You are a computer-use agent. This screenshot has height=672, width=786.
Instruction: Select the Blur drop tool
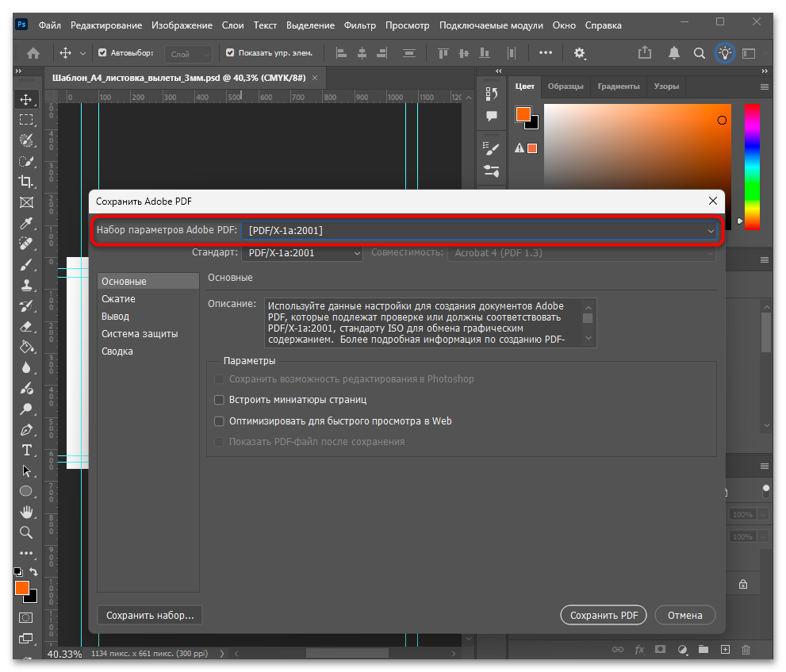[26, 367]
